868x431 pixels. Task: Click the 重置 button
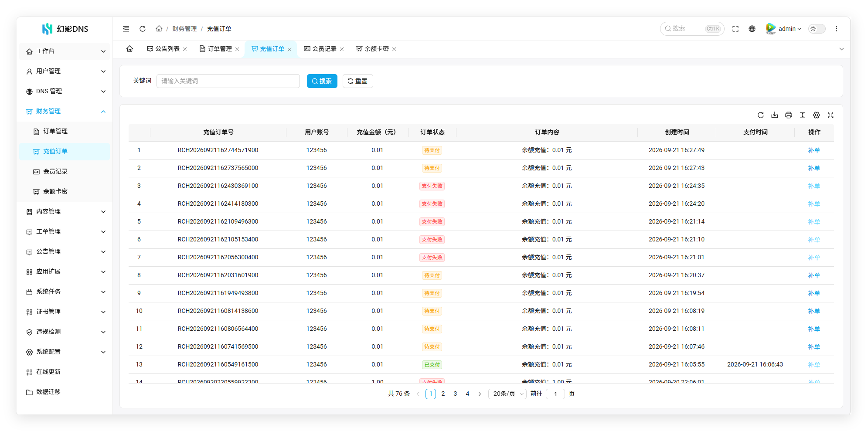click(358, 81)
